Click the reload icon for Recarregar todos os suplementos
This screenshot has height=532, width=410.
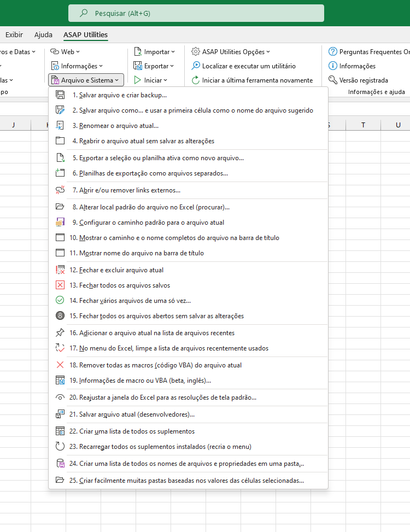click(x=60, y=446)
